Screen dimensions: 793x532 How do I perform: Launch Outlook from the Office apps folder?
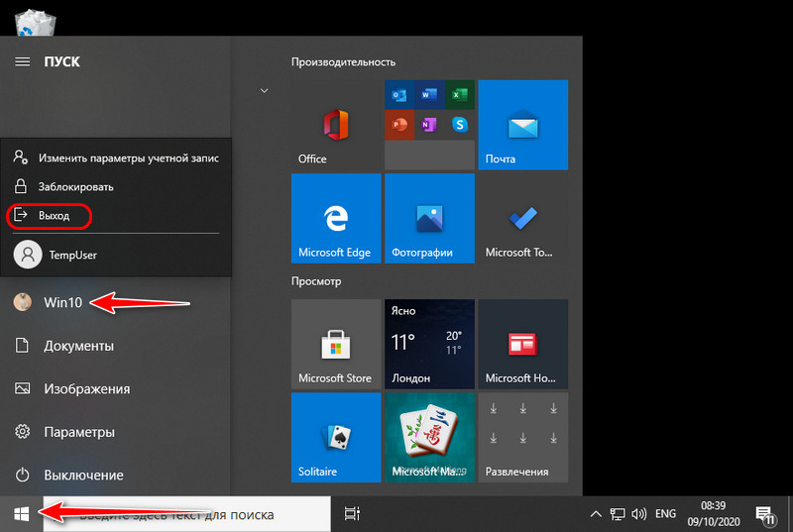(x=399, y=94)
